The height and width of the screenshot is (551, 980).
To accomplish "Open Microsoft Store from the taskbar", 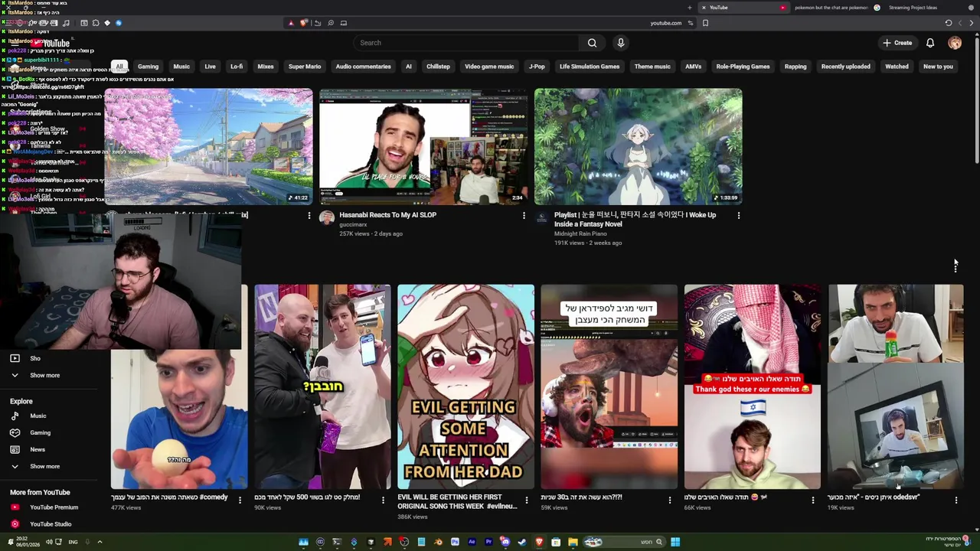I will [556, 542].
